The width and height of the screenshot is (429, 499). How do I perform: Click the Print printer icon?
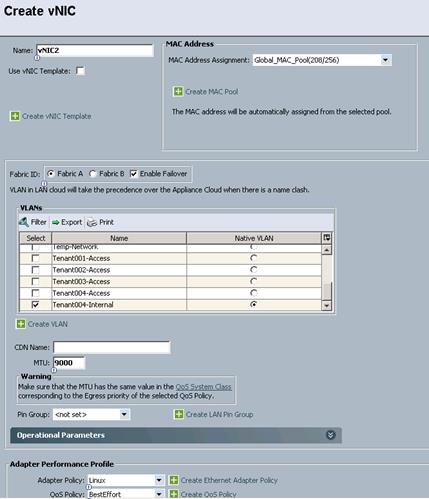92,222
